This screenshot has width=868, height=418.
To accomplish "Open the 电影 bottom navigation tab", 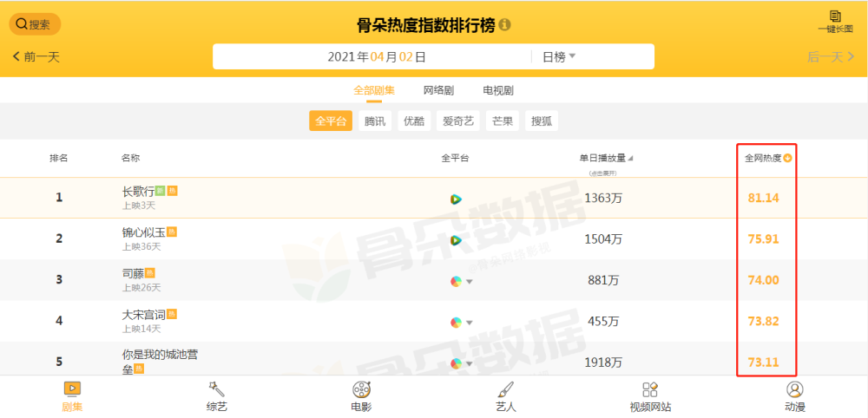I will [x=361, y=397].
